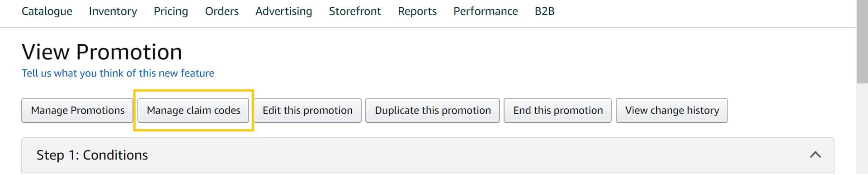Duplicate this promotion
Screen dimensions: 868x175
pos(433,110)
